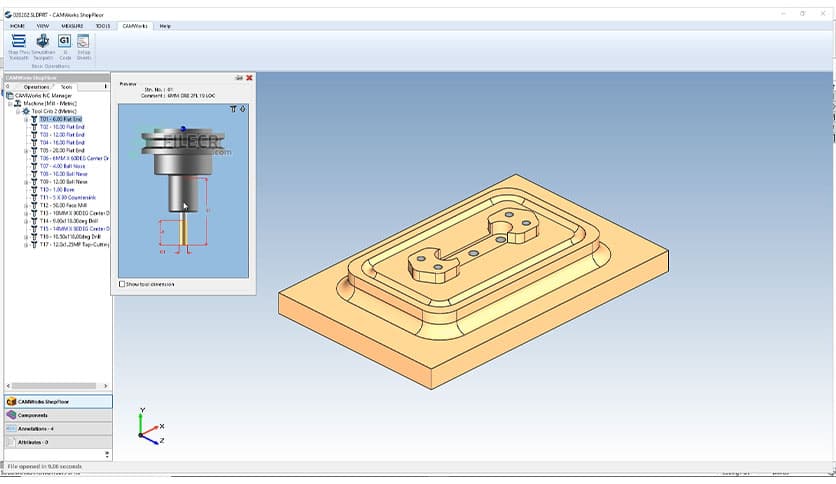This screenshot has height=484, width=836.
Task: Enable Show tool dimension checkbox
Action: coord(122,284)
